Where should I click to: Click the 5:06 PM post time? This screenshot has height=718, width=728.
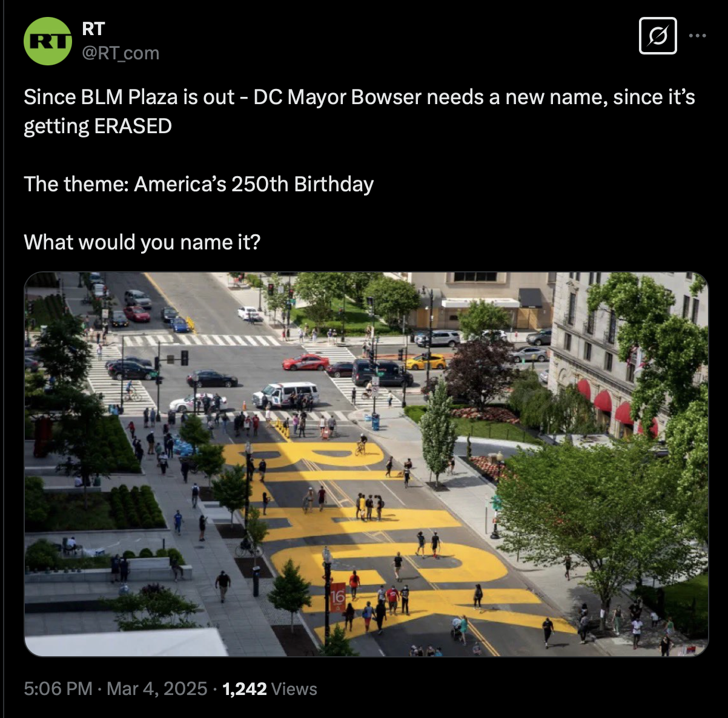pyautogui.click(x=58, y=689)
